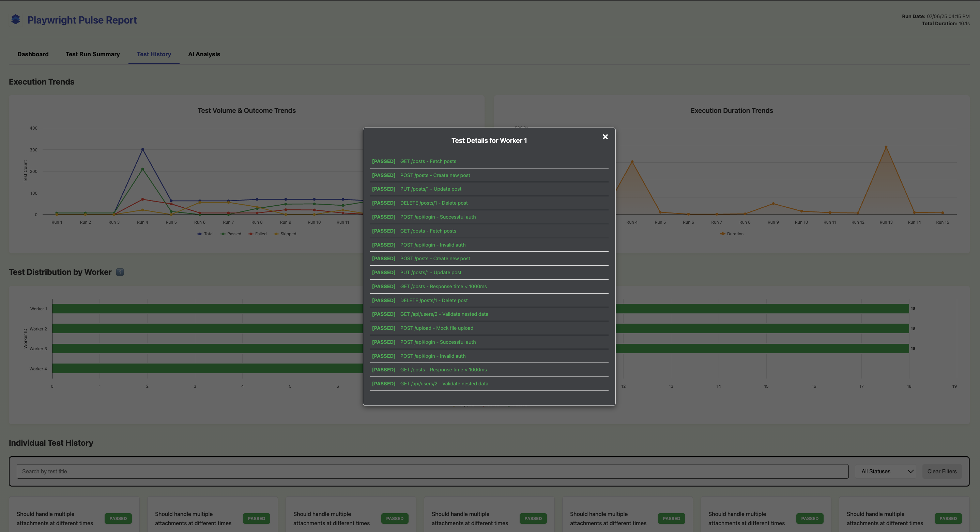Click the Duration peak point at Run 13

point(886,147)
